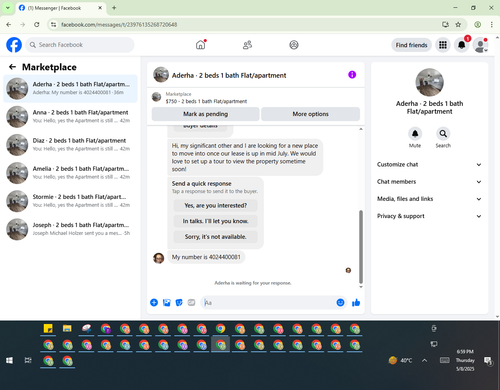The image size is (500, 390).
Task: Send quick response 'Yes, are you interested?'
Action: [216, 205]
